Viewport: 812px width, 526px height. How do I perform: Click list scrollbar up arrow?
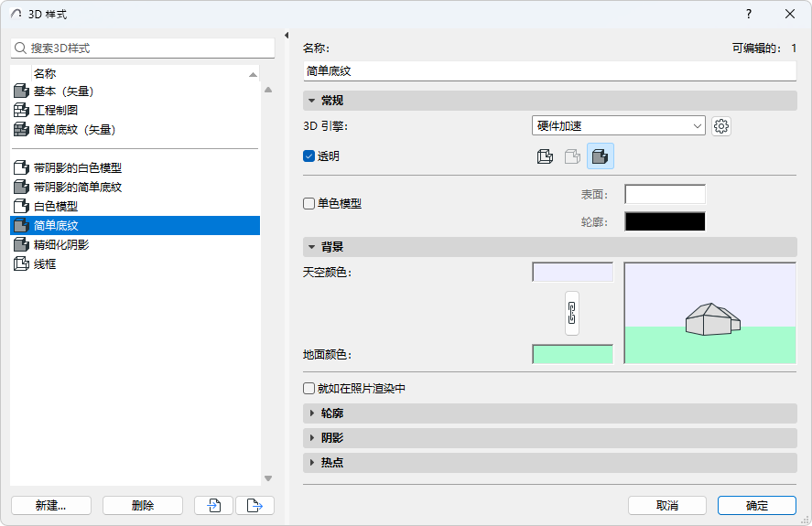(268, 90)
